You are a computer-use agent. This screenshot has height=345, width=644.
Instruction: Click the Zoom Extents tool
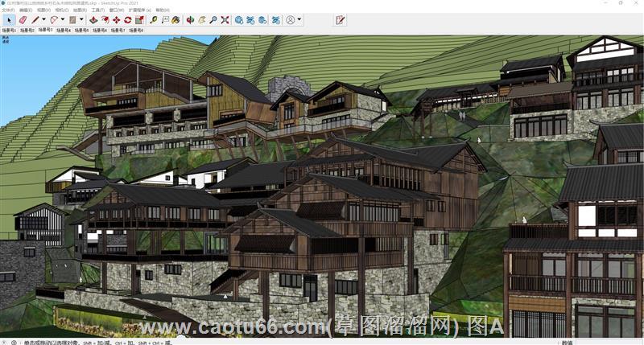tap(225, 19)
